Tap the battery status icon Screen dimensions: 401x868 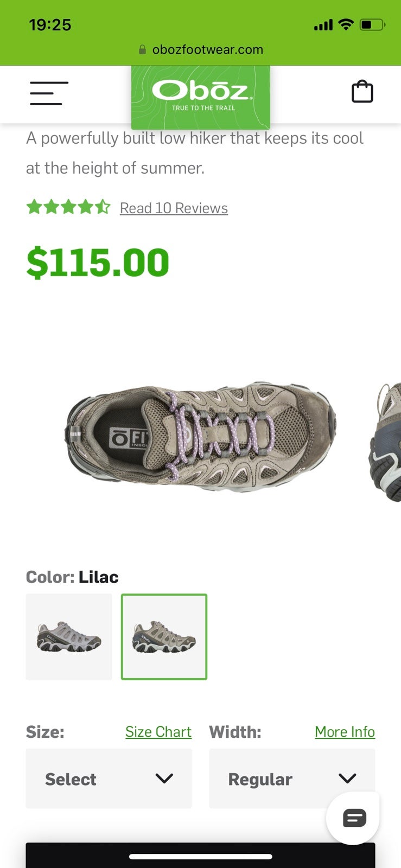pos(372,24)
